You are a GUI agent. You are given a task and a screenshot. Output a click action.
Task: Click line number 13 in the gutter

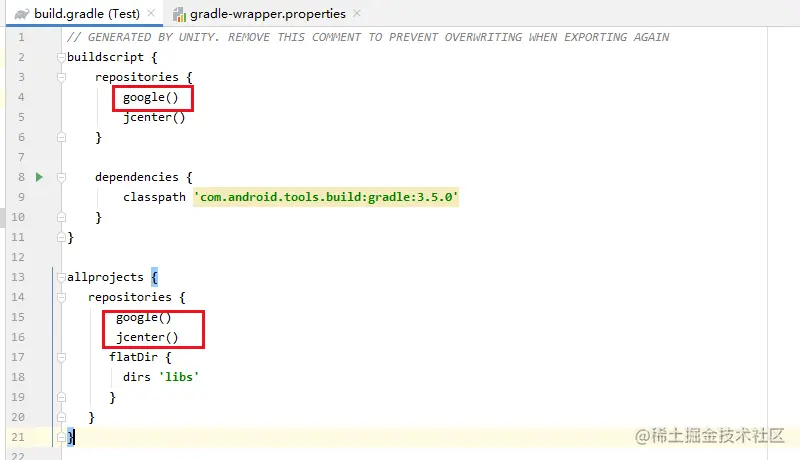pos(18,277)
